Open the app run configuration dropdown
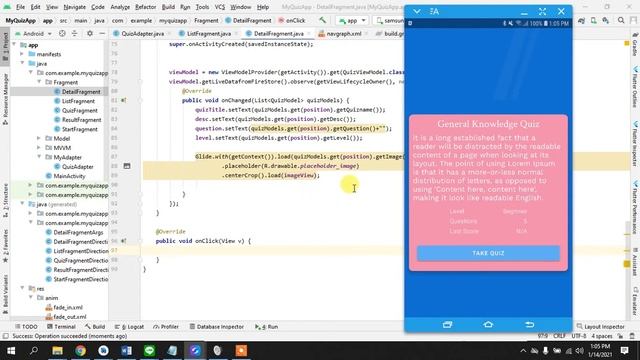640x360 pixels. pos(351,20)
